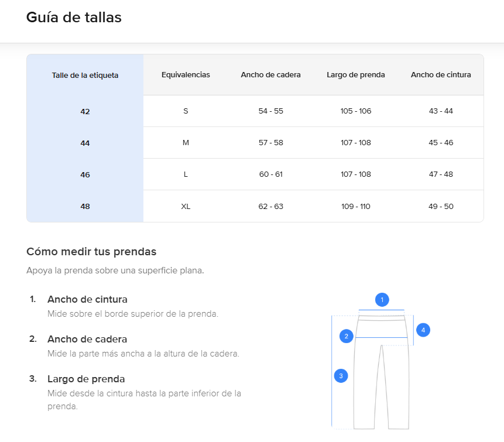Click the 'S' equivalence cell

tap(186, 111)
